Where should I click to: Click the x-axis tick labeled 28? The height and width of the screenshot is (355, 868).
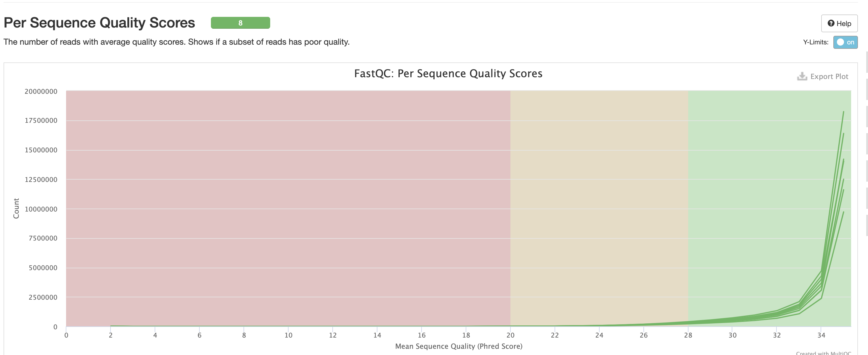(688, 335)
